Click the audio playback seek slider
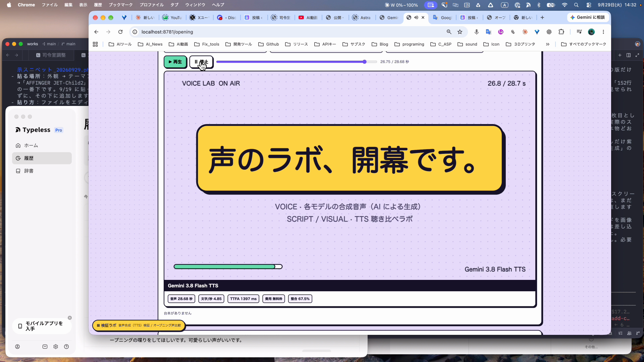Viewport: 644px width, 362px height. 297,62
